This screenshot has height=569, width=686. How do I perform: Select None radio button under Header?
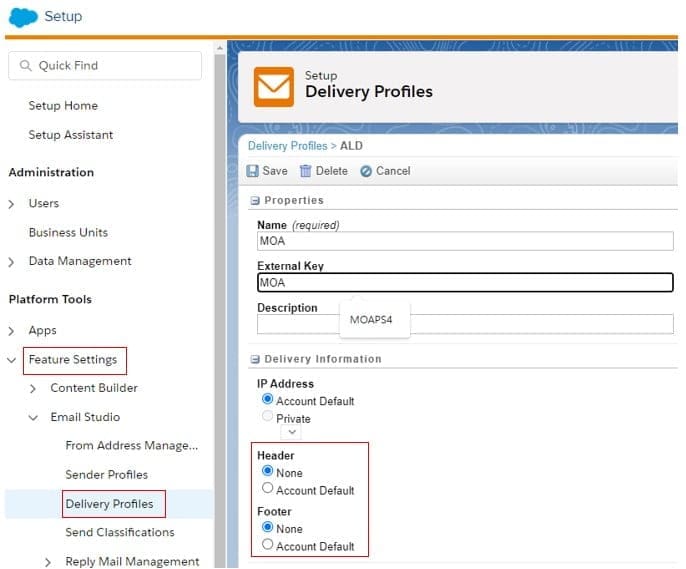[x=267, y=473]
